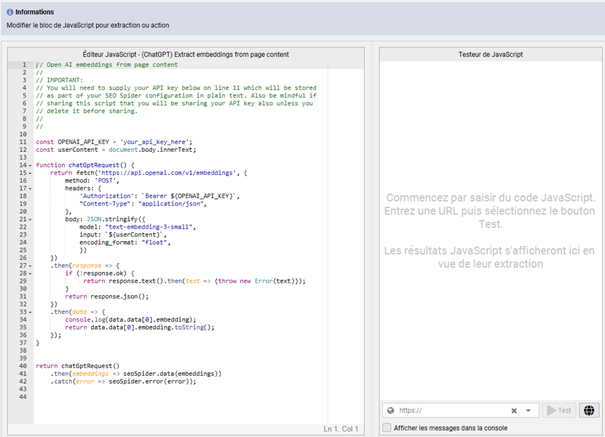
Task: Click line number 10 in the gutter
Action: (x=23, y=134)
